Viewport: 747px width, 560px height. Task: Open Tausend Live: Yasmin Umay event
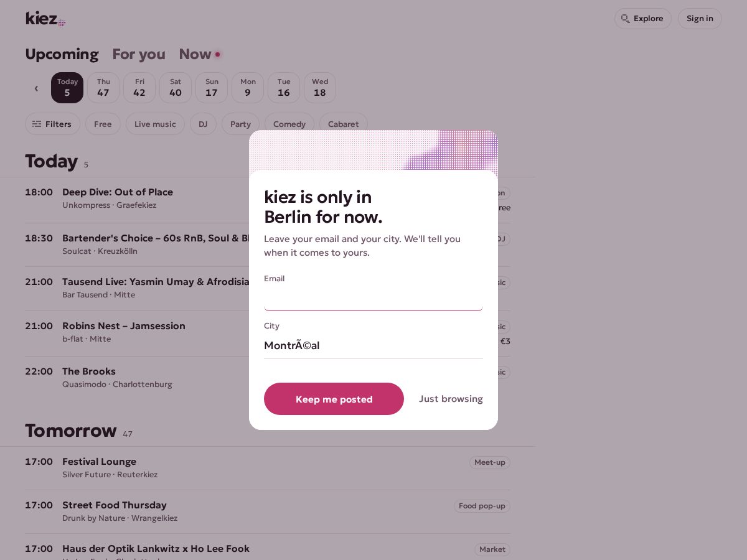[156, 282]
